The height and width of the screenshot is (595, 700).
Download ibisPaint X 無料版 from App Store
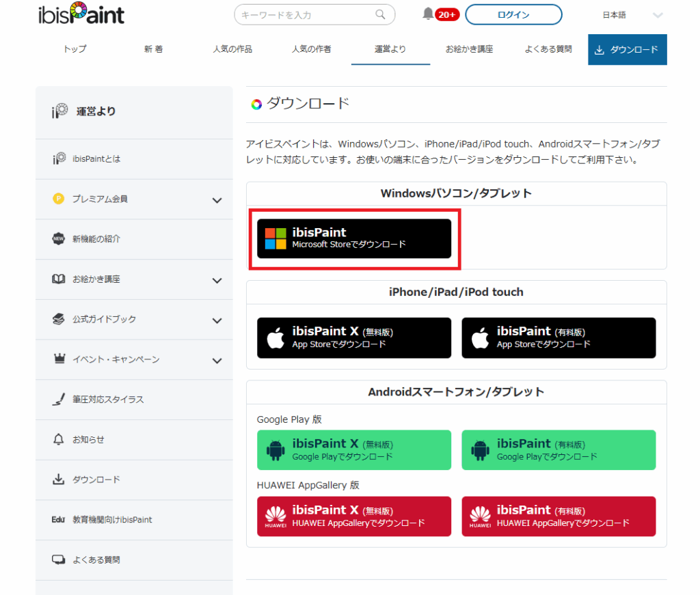click(x=354, y=337)
